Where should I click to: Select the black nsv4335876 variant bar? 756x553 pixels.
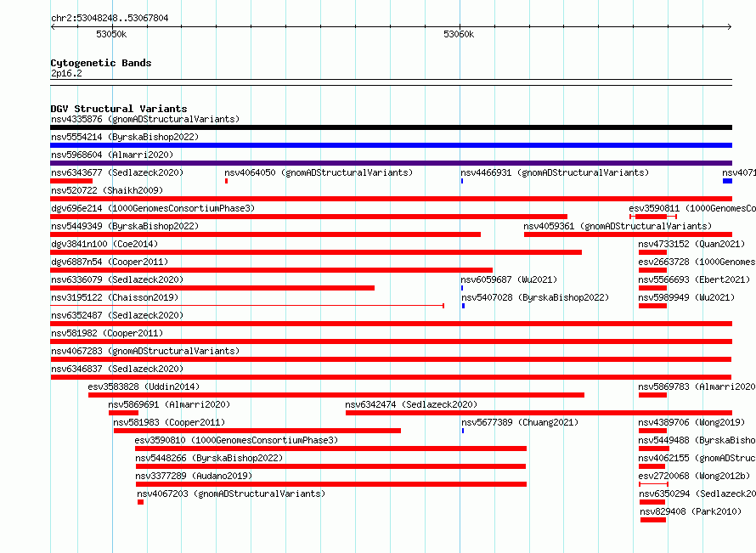[391, 127]
